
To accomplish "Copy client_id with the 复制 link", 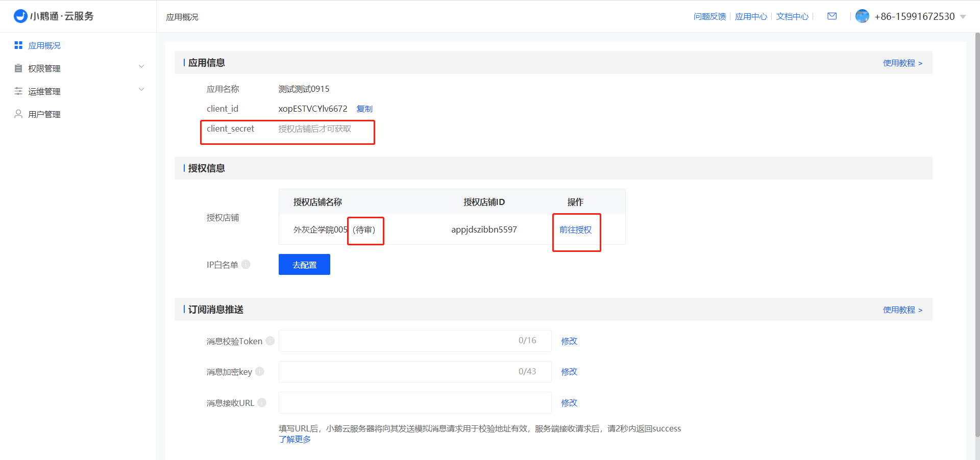I will (364, 109).
